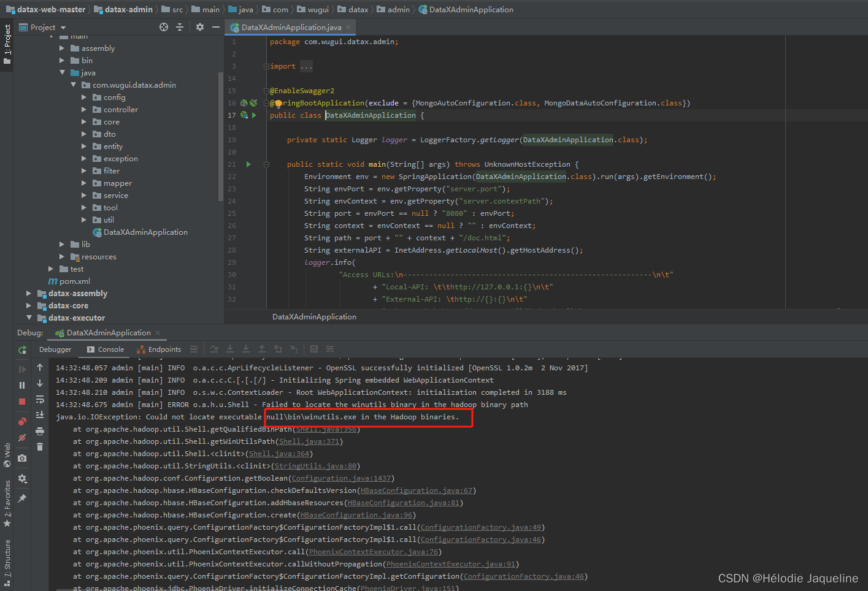This screenshot has height=591, width=868.
Task: Open the Project view dropdown
Action: (x=63, y=28)
